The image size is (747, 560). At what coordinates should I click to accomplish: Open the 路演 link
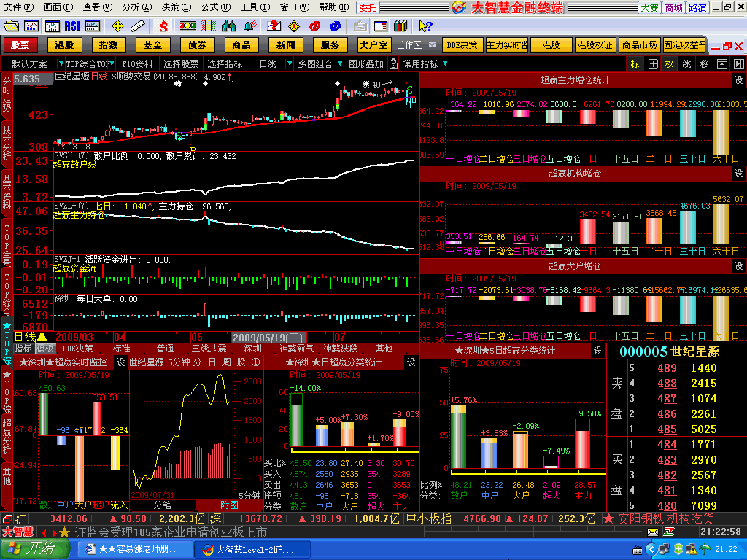(x=697, y=7)
